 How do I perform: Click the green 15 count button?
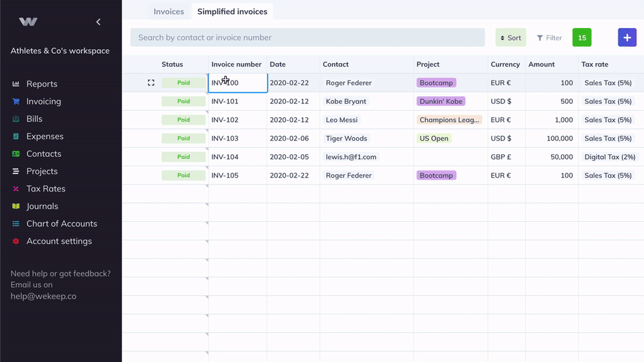point(582,38)
